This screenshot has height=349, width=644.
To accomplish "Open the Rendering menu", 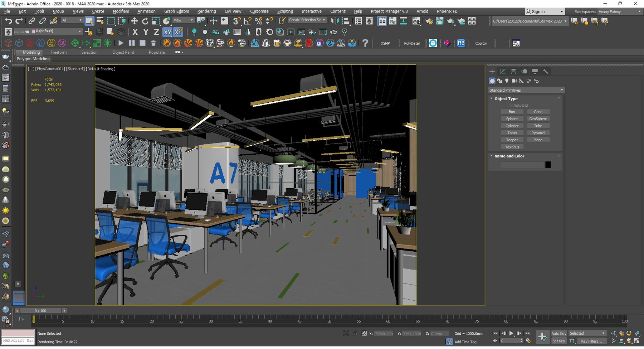I will tap(206, 11).
